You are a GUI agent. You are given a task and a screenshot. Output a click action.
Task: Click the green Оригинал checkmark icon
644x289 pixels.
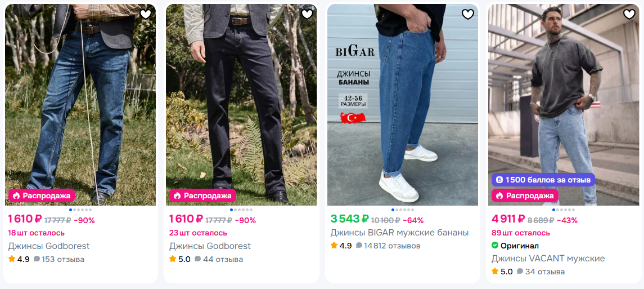pyautogui.click(x=495, y=246)
